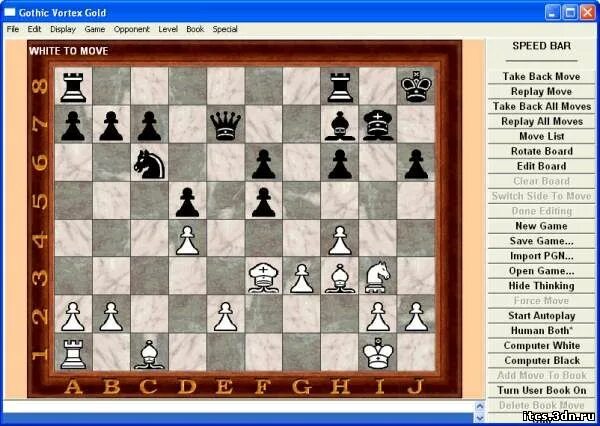The height and width of the screenshot is (426, 600).
Task: Click the black queen on E7
Action: [225, 126]
